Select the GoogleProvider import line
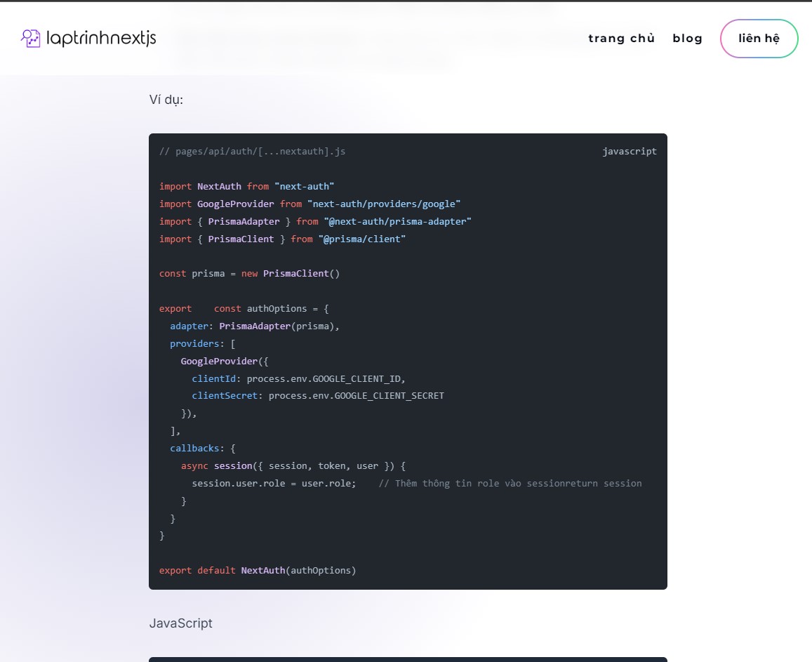812x662 pixels. [x=310, y=204]
